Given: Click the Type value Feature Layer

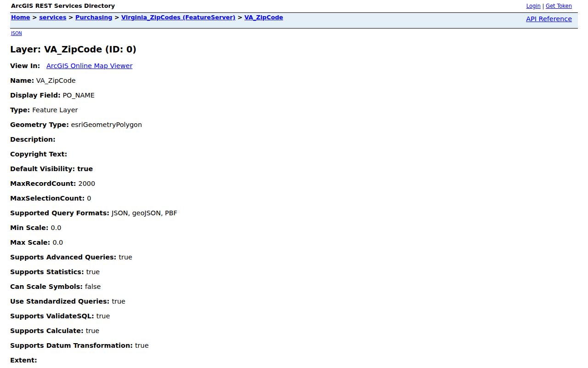Looking at the screenshot, I should tap(55, 110).
